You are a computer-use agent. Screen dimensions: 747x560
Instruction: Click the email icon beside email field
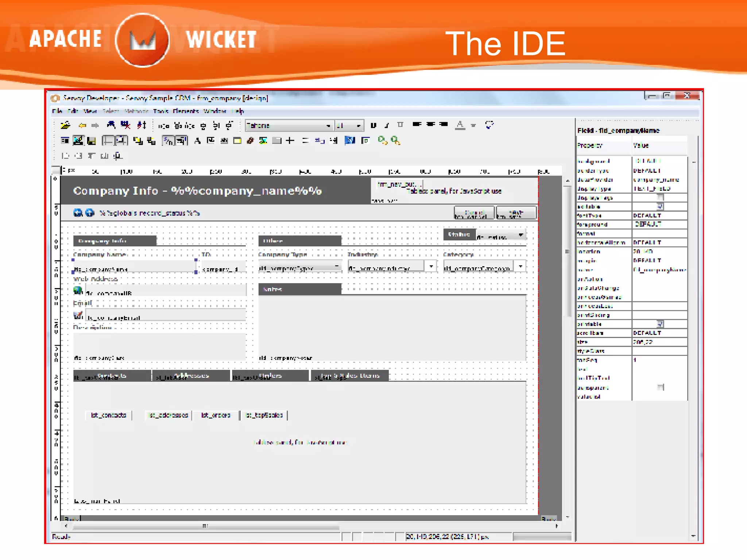point(78,315)
